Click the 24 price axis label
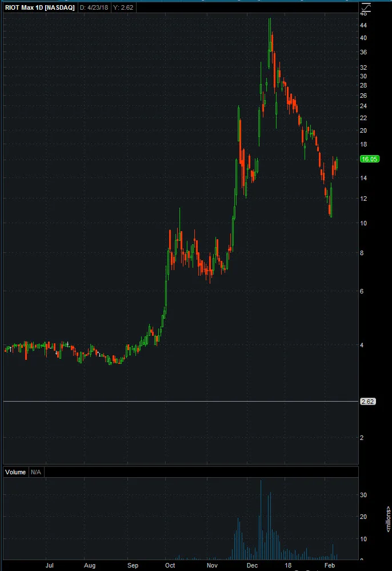The height and width of the screenshot is (571, 392). click(363, 106)
